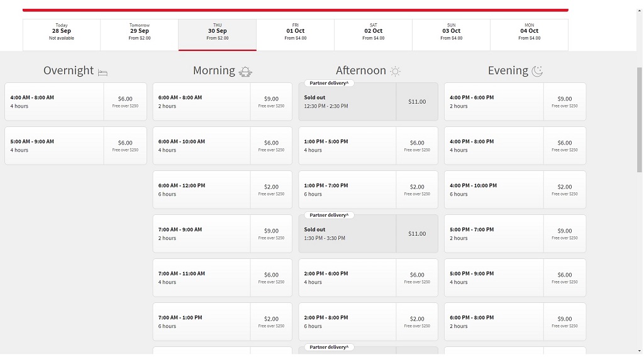This screenshot has width=644, height=362.
Task: Pick overnight 4:00 AM - 8:00 AM slot
Action: (x=75, y=102)
